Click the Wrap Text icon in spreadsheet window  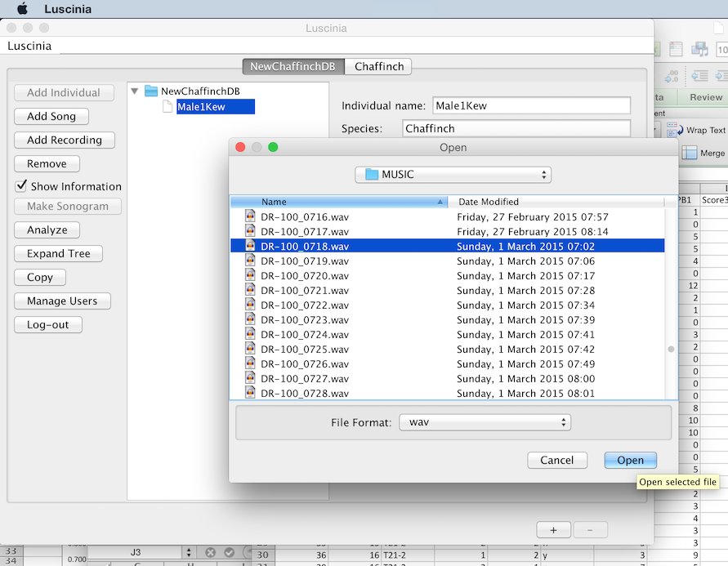674,130
